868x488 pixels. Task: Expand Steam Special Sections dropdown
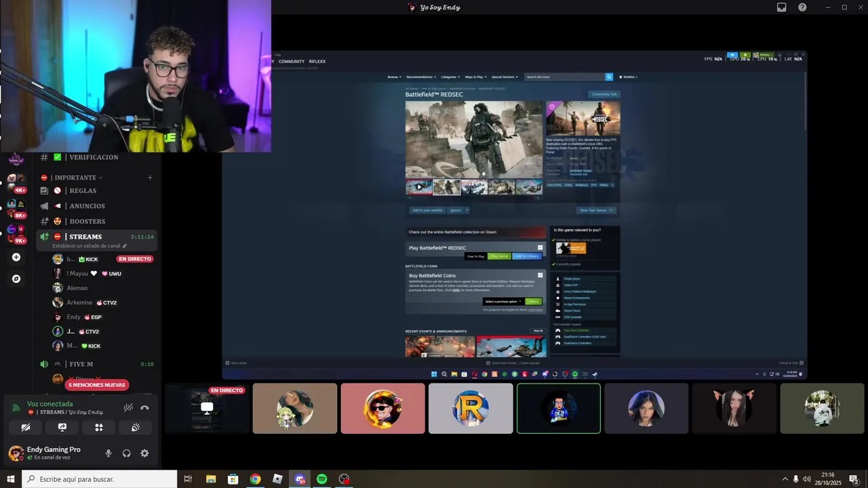[x=505, y=77]
